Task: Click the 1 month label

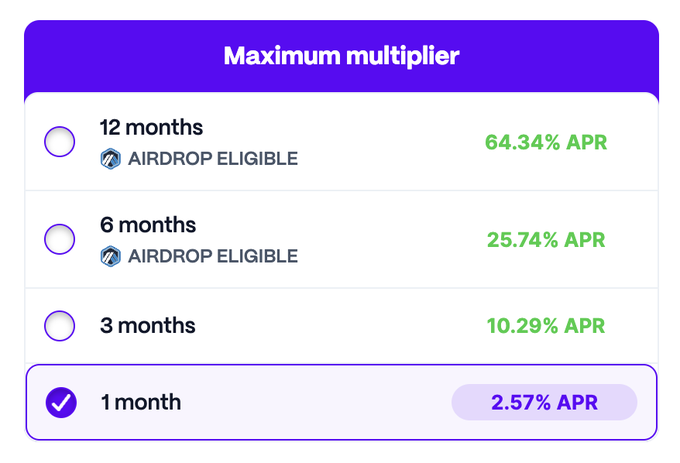Action: [141, 402]
